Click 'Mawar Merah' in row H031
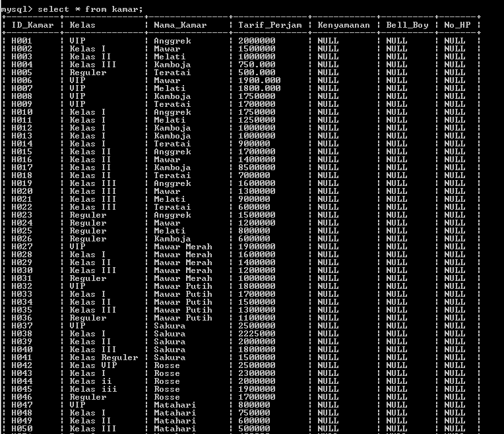The image size is (504, 434). click(x=183, y=278)
